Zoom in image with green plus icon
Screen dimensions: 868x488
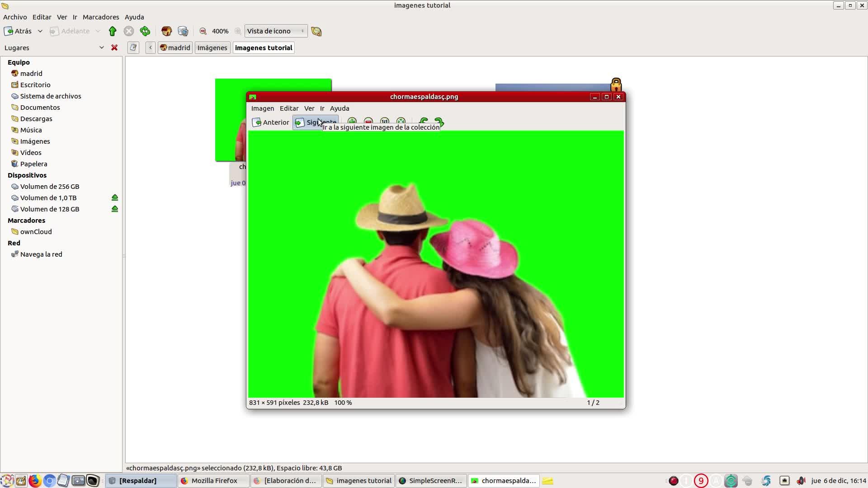pyautogui.click(x=352, y=121)
